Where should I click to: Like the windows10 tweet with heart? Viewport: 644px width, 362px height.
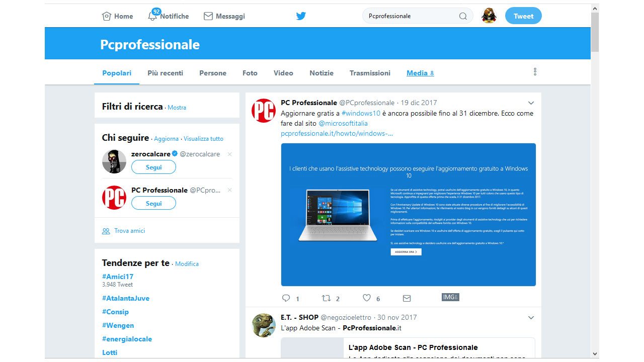[367, 298]
